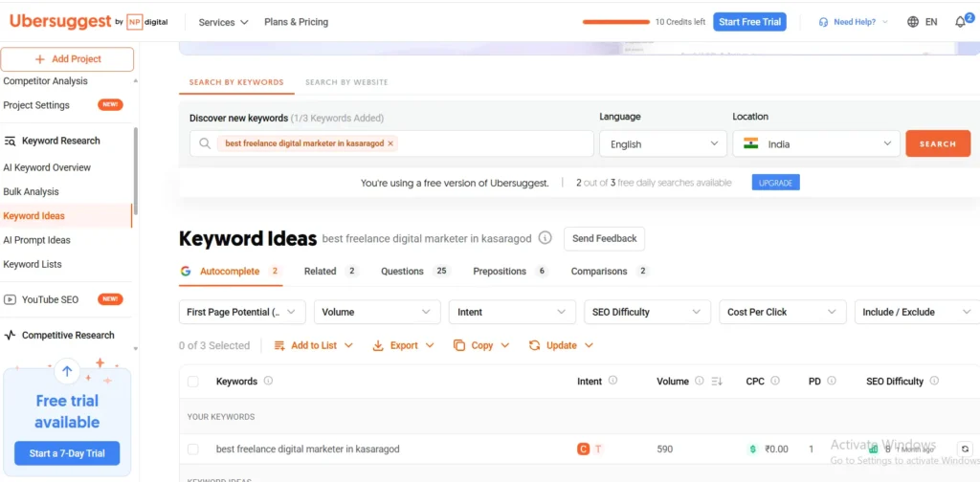Viewport: 980px width, 482px height.
Task: Open the notifications bell icon
Action: click(960, 22)
